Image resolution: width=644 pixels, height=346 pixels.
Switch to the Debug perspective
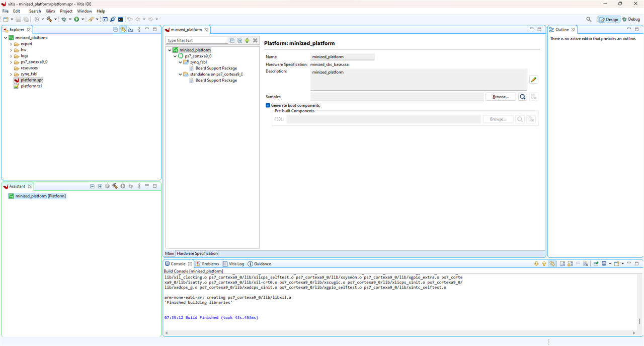631,19
